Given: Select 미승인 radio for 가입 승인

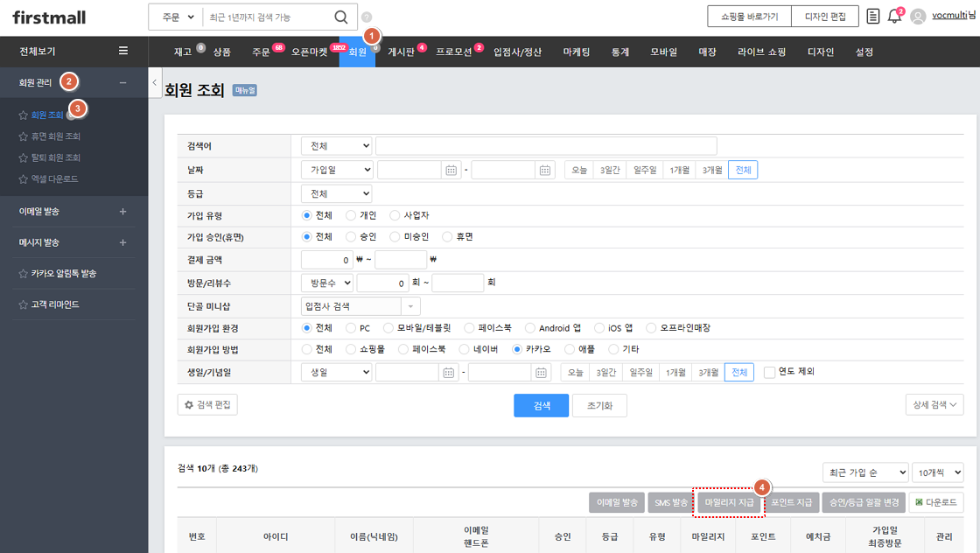Looking at the screenshot, I should (x=395, y=237).
